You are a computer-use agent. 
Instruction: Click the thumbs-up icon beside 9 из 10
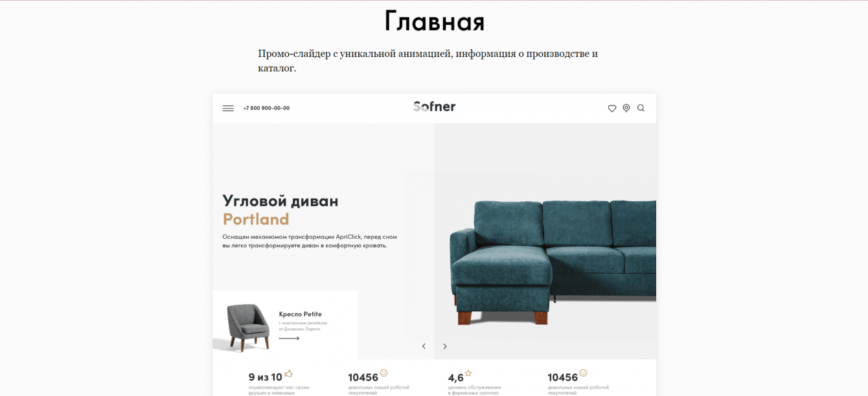click(x=288, y=373)
